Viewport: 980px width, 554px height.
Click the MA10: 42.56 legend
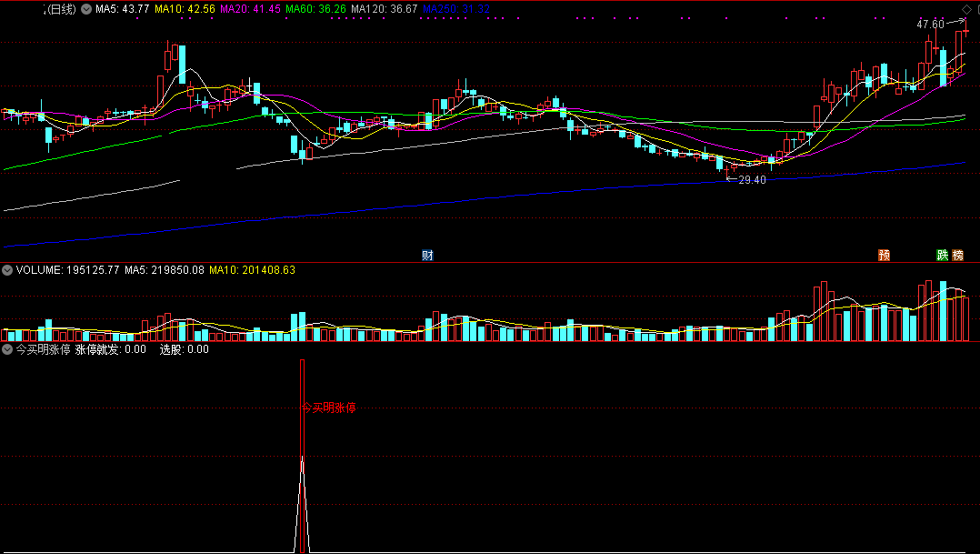coord(185,9)
